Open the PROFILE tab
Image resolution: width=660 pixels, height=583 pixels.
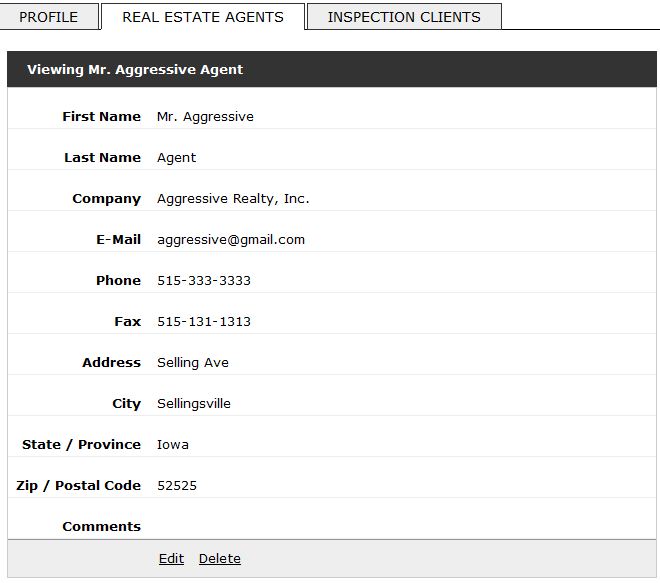[x=48, y=17]
